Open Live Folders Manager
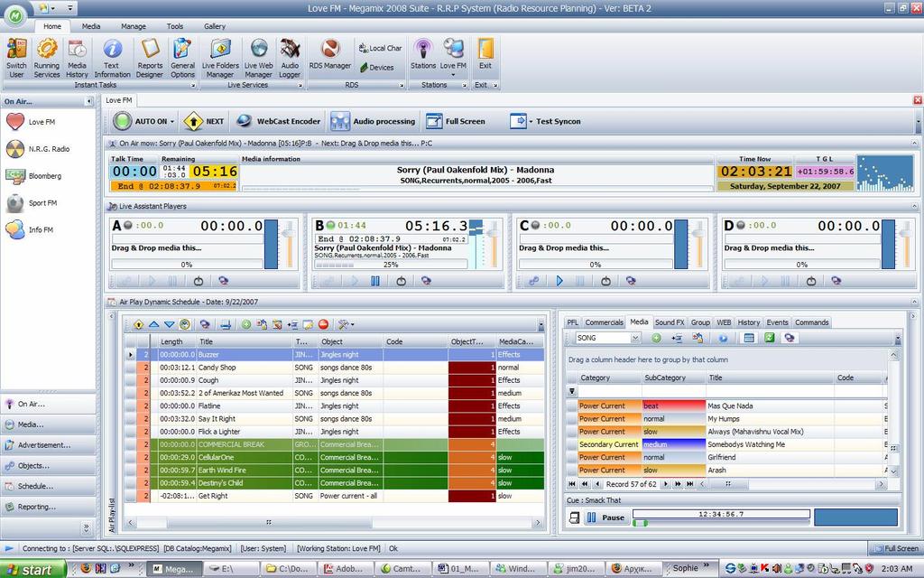The width and height of the screenshot is (924, 578). pos(220,58)
